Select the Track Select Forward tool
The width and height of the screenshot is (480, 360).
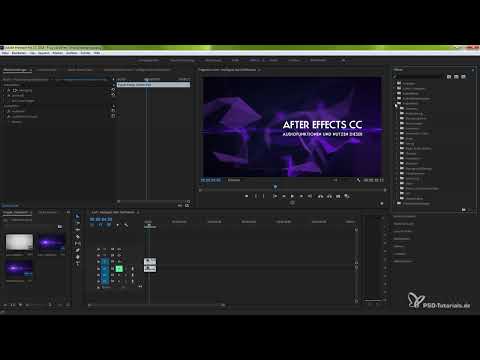tap(77, 223)
